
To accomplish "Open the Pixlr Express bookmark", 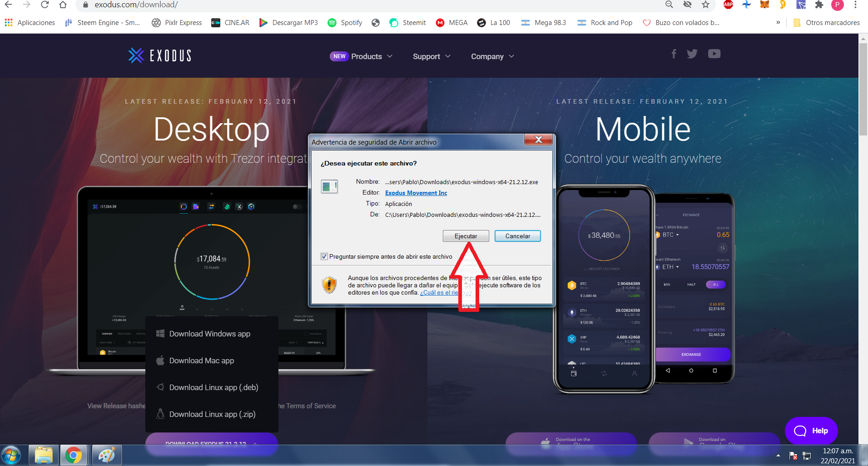I will [177, 23].
